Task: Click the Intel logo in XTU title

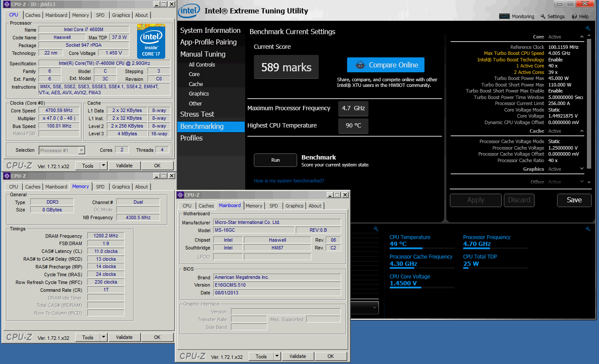Action: tap(189, 11)
